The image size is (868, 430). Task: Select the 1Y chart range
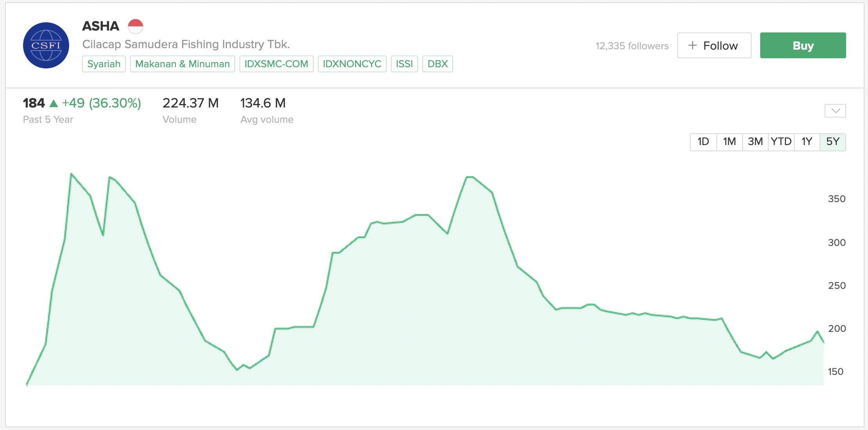807,142
